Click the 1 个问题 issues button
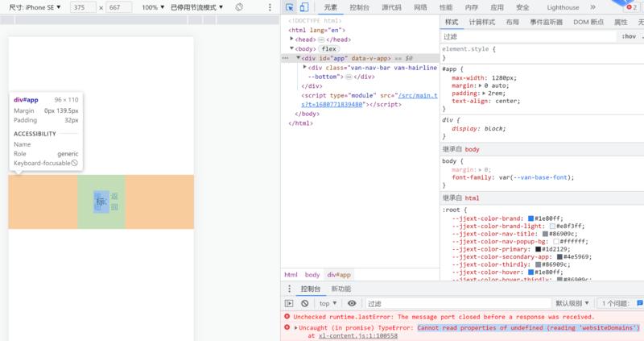This screenshot has height=341, width=644. click(615, 303)
